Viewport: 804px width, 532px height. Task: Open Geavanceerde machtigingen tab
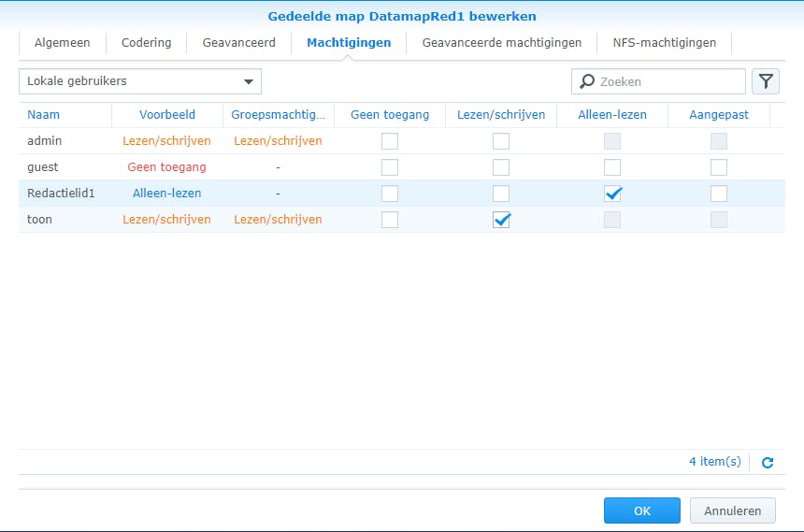point(501,43)
